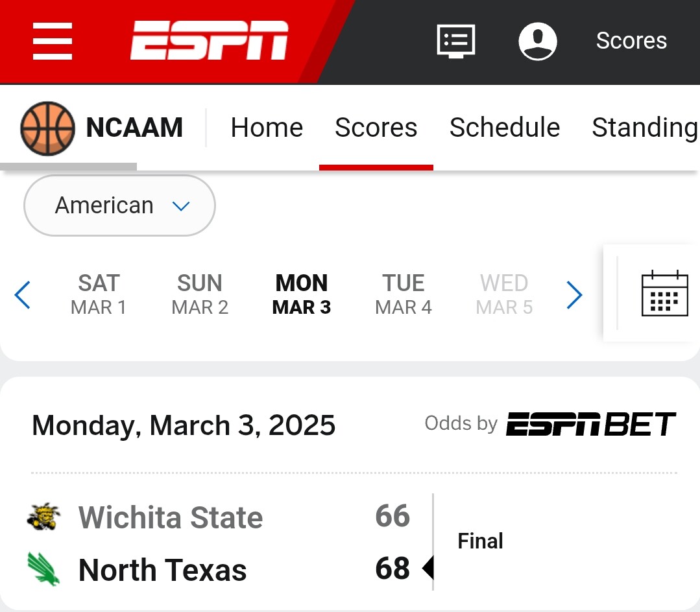The height and width of the screenshot is (612, 700).
Task: Go to previous dates with left arrow
Action: [23, 295]
